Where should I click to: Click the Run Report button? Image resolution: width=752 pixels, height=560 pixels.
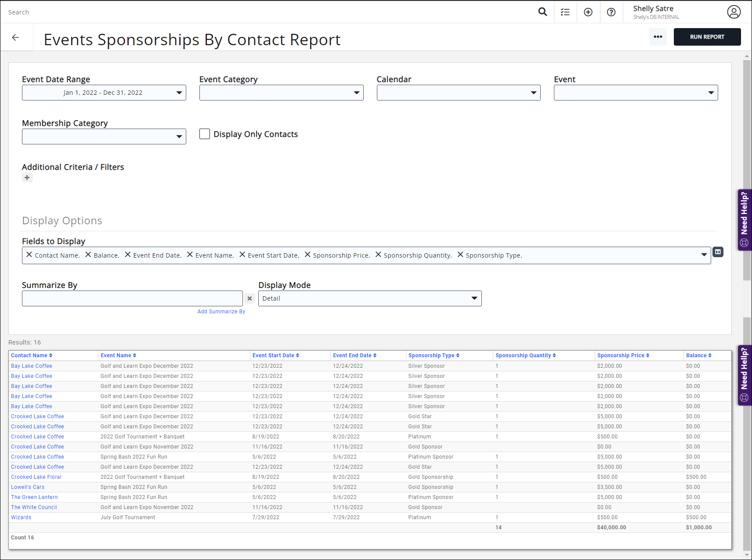pos(707,37)
